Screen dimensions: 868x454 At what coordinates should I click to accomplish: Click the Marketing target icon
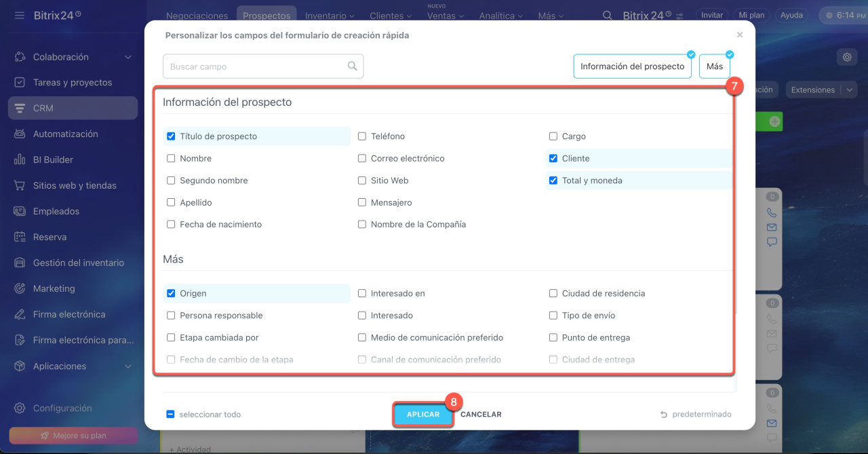point(20,288)
